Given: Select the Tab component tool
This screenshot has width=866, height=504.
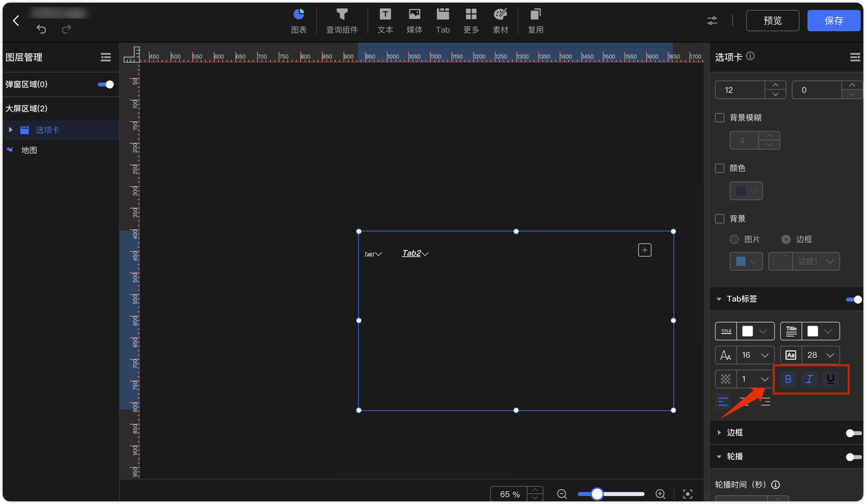Looking at the screenshot, I should pyautogui.click(x=442, y=20).
